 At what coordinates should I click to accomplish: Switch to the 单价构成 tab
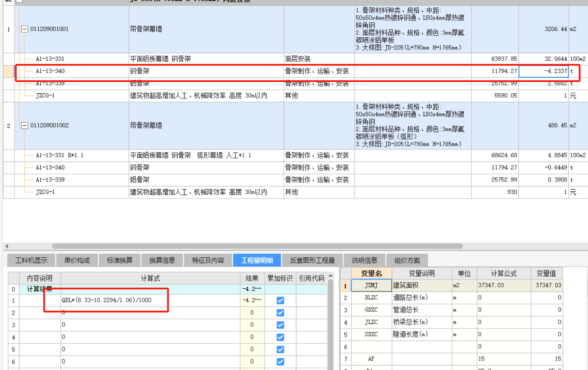[x=77, y=260]
